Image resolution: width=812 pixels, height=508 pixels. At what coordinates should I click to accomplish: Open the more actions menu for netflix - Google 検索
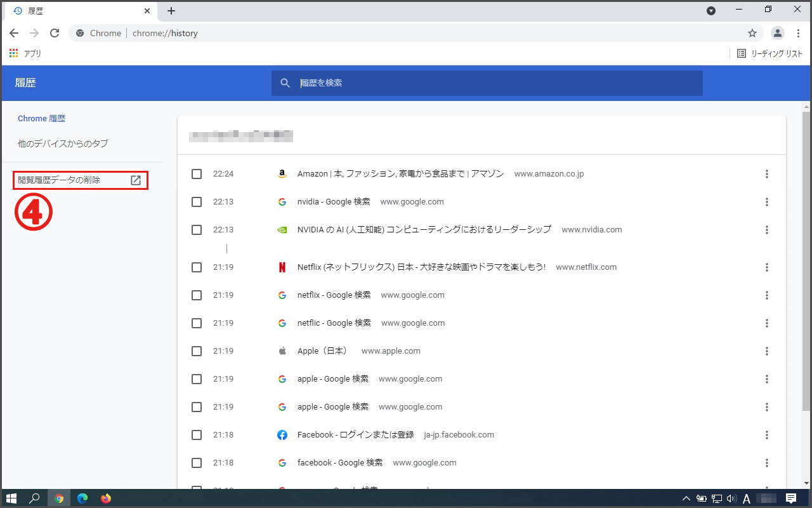pos(767,295)
